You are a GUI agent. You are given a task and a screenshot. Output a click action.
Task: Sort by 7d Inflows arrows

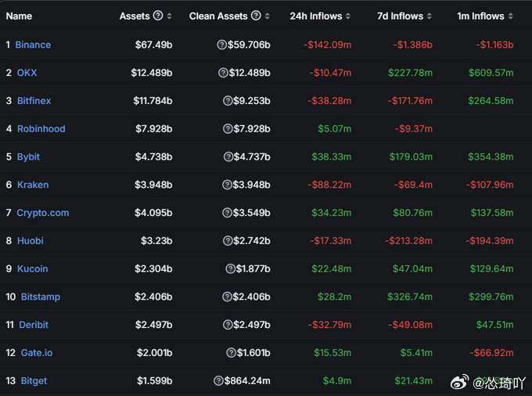(x=430, y=16)
